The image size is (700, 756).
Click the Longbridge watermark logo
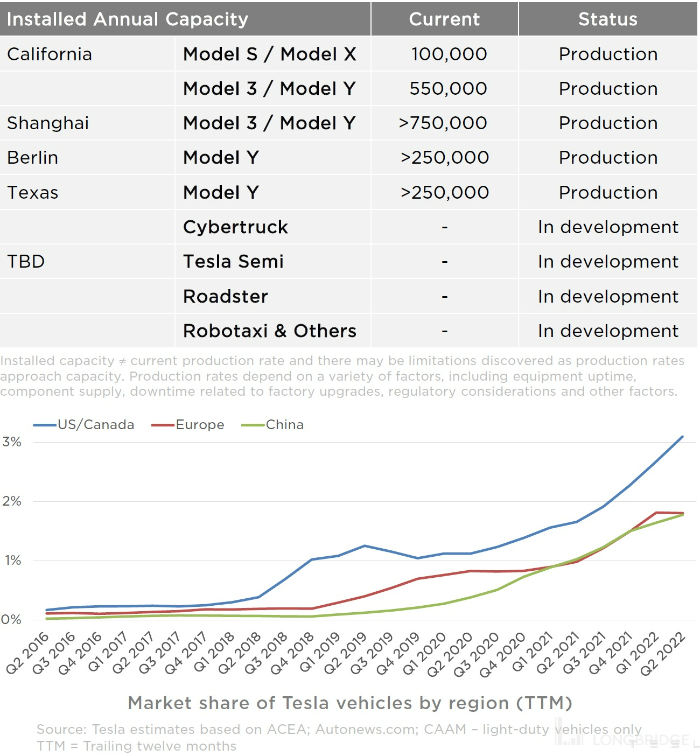(624, 739)
